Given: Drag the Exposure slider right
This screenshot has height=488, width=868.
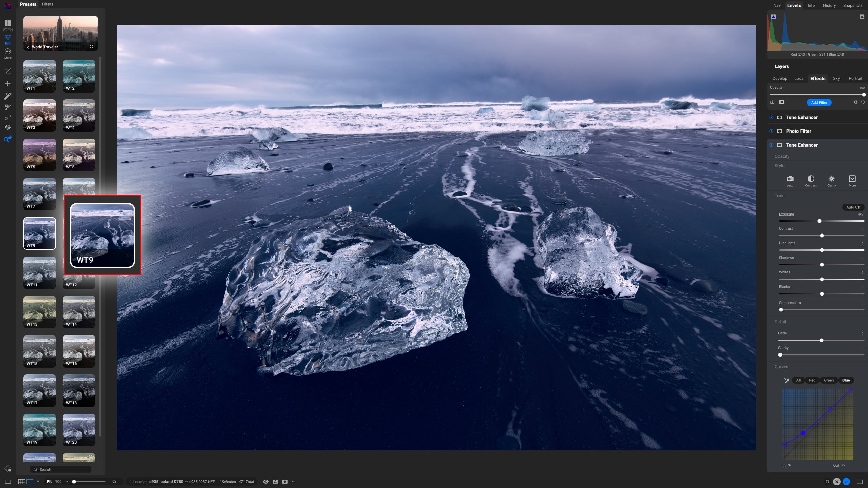Looking at the screenshot, I should click(819, 221).
